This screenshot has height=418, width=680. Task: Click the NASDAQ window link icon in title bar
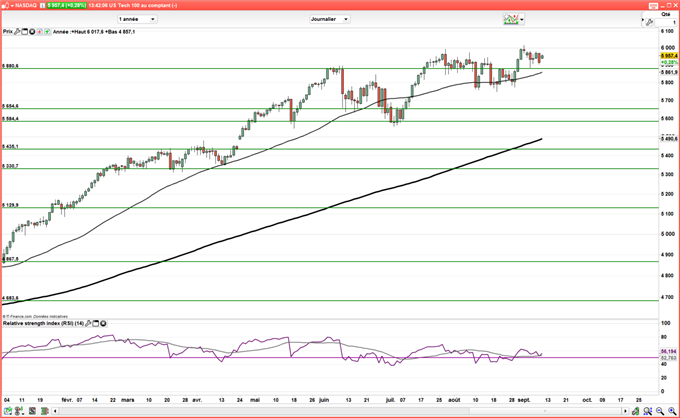coord(5,6)
